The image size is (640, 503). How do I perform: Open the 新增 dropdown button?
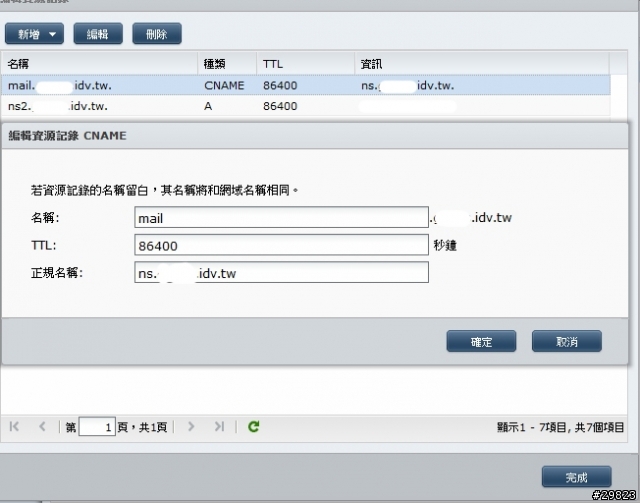34,33
